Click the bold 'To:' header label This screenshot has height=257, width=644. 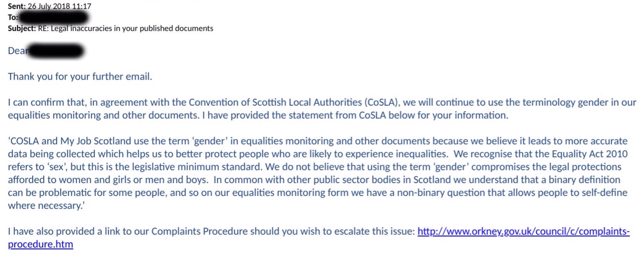(x=13, y=17)
